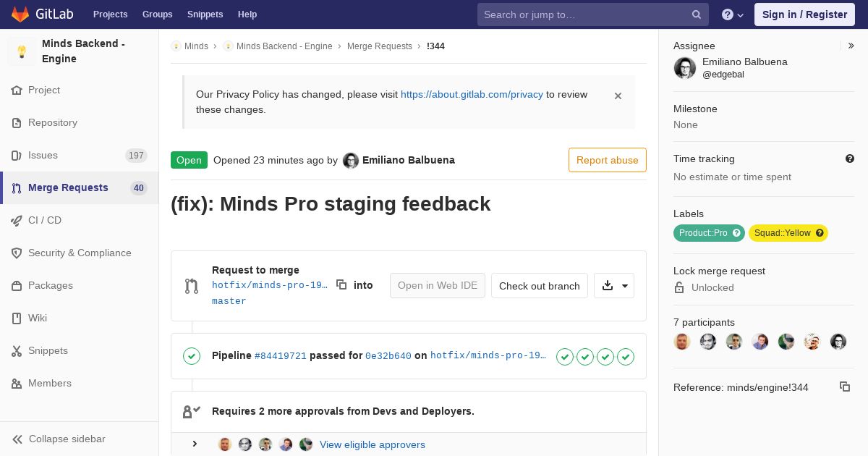Open View eligible approvers link
This screenshot has height=456, width=868.
(x=373, y=444)
